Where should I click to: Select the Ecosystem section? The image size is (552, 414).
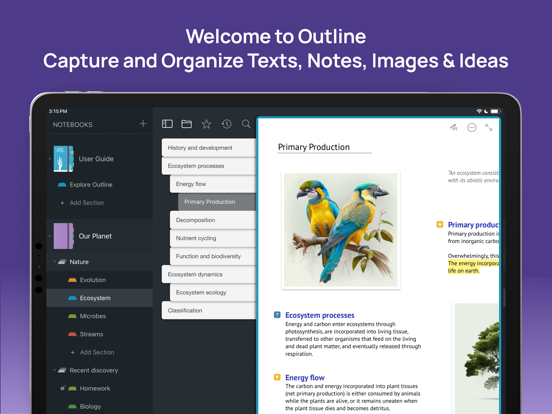click(100, 298)
